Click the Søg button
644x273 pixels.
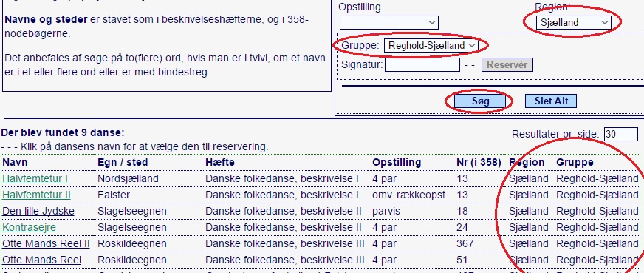click(480, 101)
